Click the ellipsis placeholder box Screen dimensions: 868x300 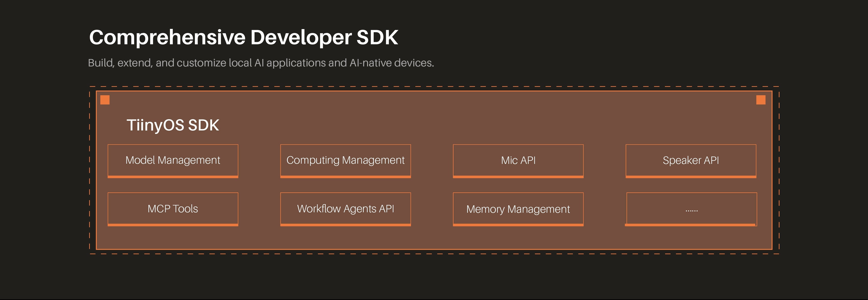click(691, 209)
